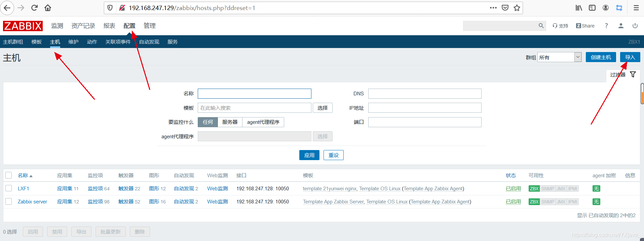The height and width of the screenshot is (241, 644).
Task: Open the LXF1 host link
Action: [x=24, y=189]
